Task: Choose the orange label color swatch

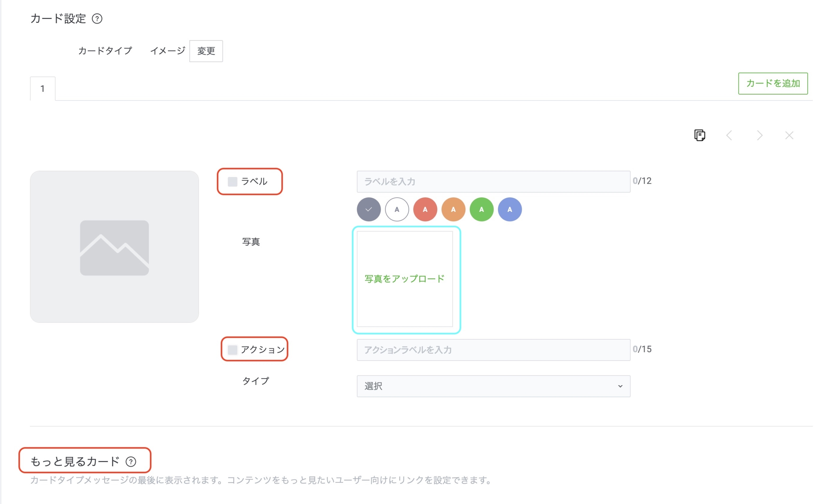Action: (453, 209)
